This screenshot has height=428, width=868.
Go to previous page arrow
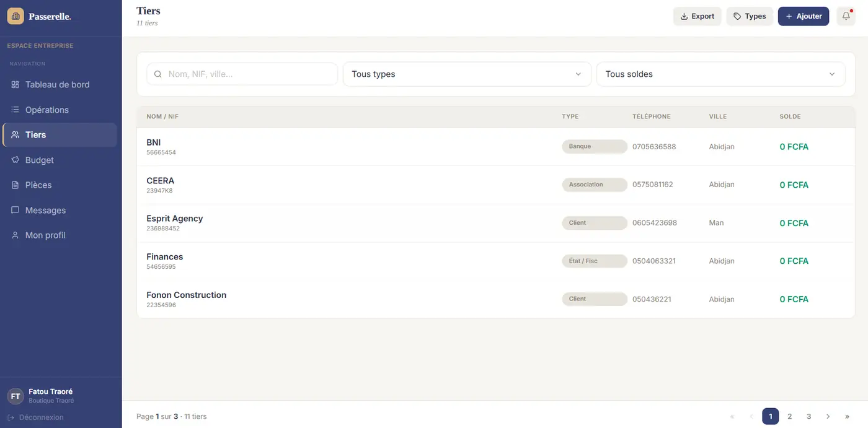[751, 417]
